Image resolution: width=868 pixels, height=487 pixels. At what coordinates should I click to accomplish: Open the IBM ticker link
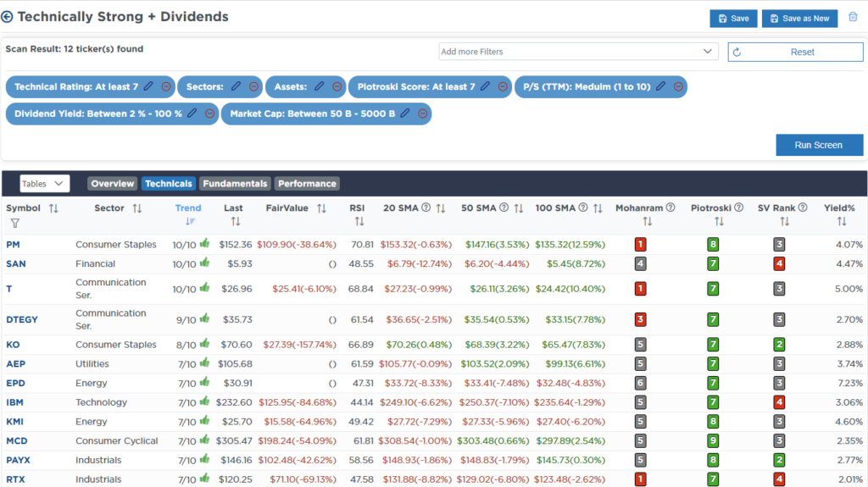coord(15,402)
